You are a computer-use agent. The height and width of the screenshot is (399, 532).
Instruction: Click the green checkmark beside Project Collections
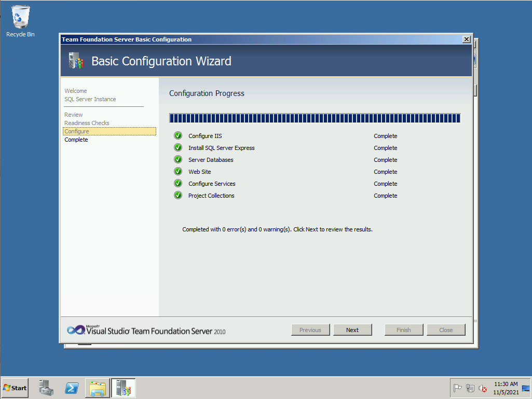(178, 196)
